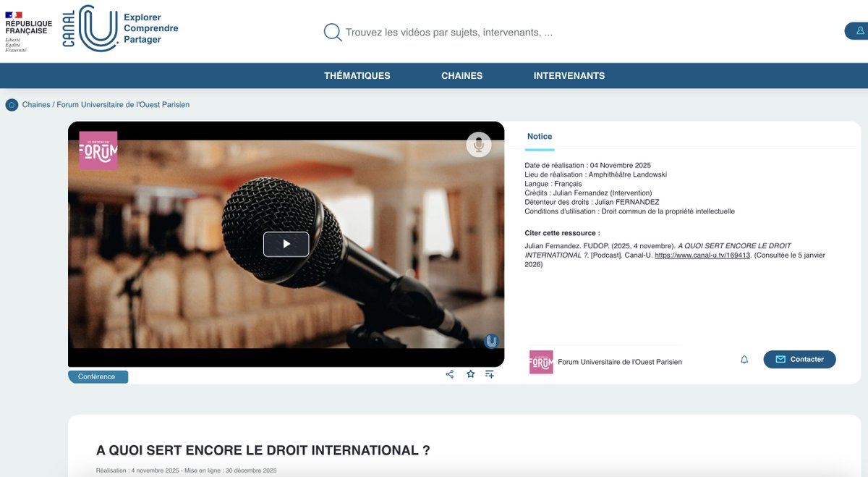Open the INTERVENANTS menu

(x=569, y=75)
